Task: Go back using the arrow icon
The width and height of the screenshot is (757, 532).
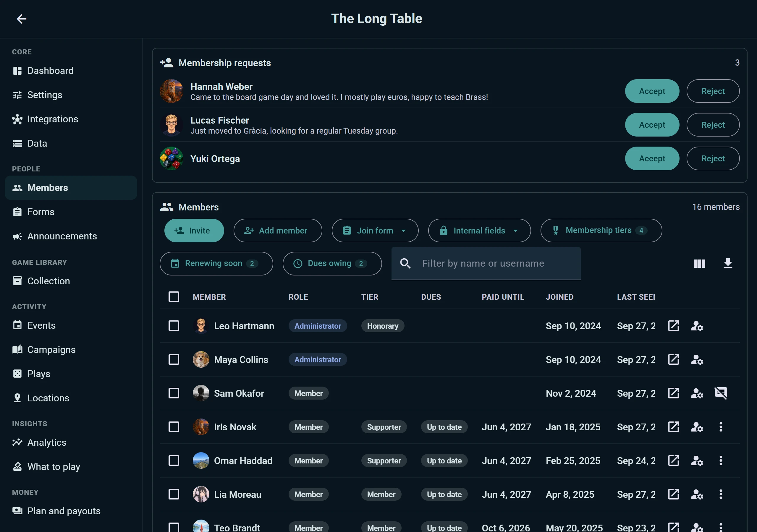Action: [21, 19]
